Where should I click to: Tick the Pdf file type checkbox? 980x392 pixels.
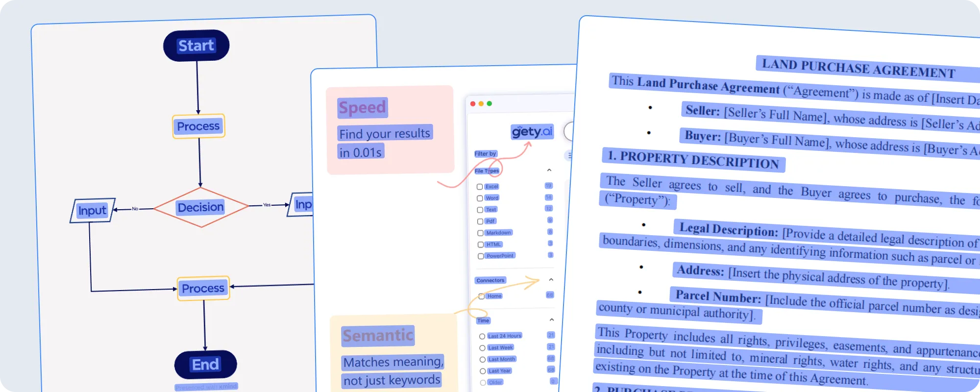click(x=480, y=221)
